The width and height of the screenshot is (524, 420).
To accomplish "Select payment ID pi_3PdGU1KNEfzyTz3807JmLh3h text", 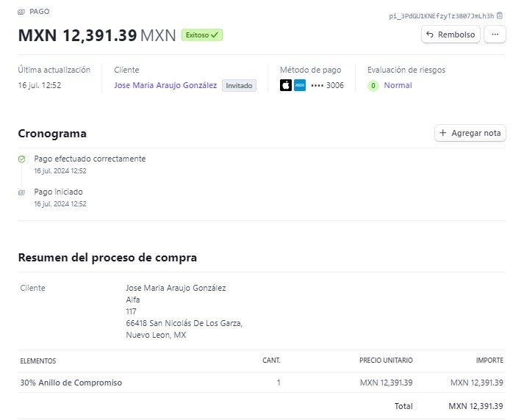I will click(441, 16).
